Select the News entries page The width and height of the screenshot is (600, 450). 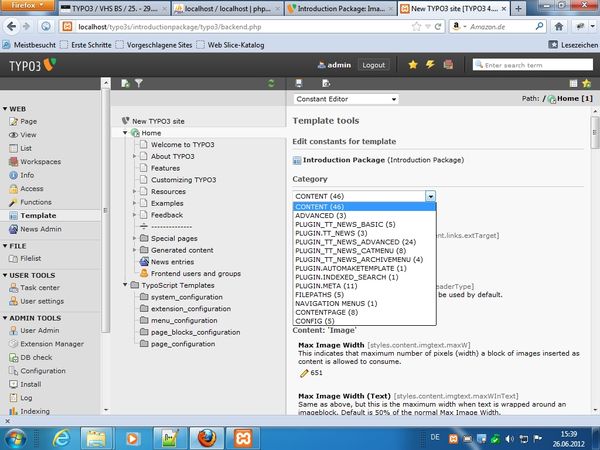172,262
